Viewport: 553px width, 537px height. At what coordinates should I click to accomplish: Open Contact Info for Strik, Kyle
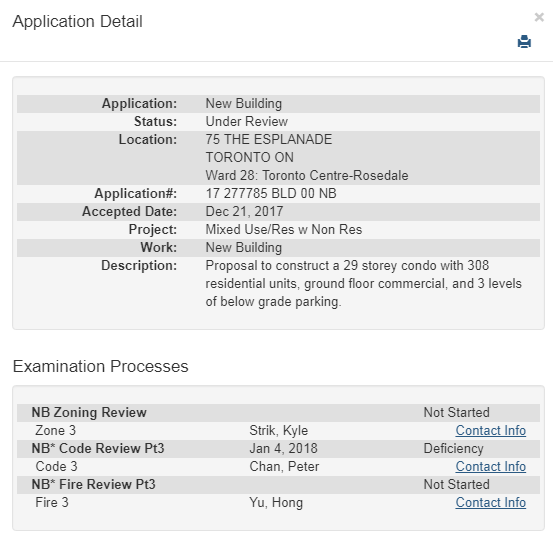[x=491, y=431]
